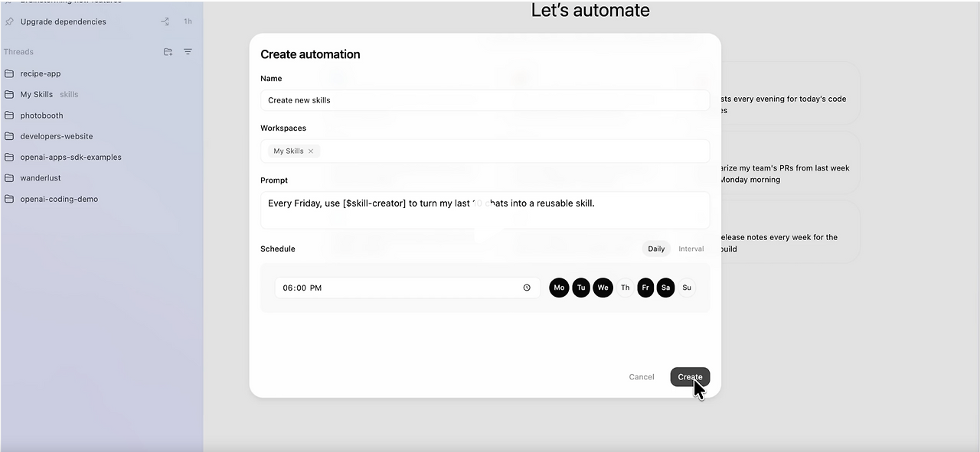Click the openai-coding-demo folder icon
Image resolution: width=980 pixels, height=452 pixels.
[x=9, y=199]
